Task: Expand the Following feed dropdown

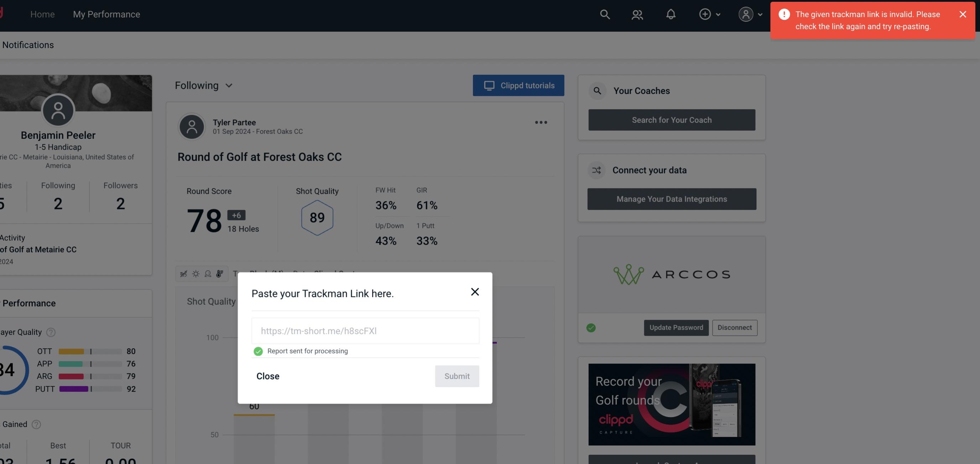Action: [x=204, y=85]
